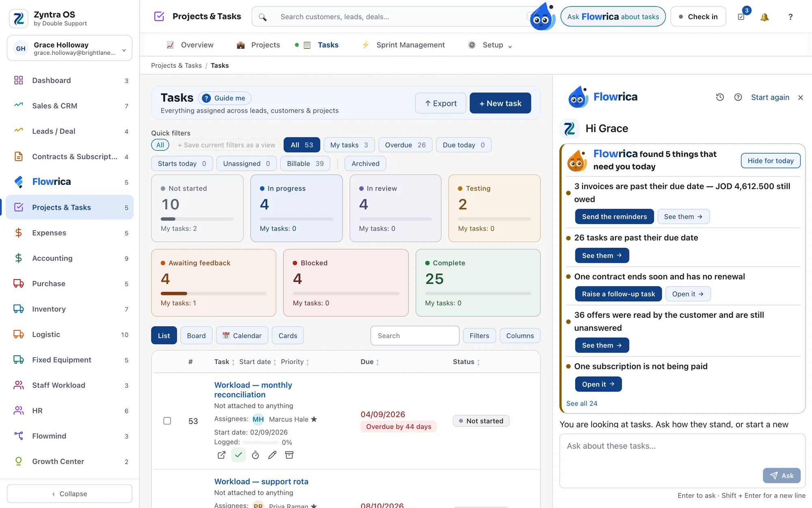
Task: Mark task 53 complete with checkmark icon
Action: [238, 455]
